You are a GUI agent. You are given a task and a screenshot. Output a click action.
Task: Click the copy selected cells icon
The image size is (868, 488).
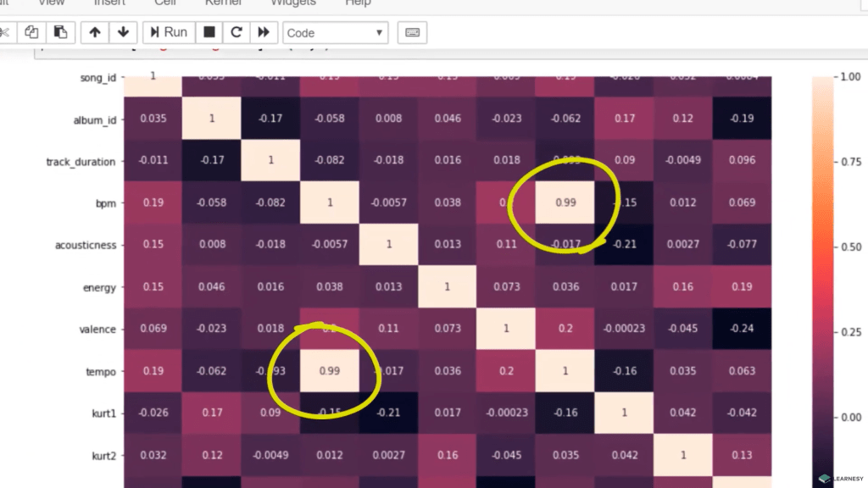pyautogui.click(x=31, y=32)
